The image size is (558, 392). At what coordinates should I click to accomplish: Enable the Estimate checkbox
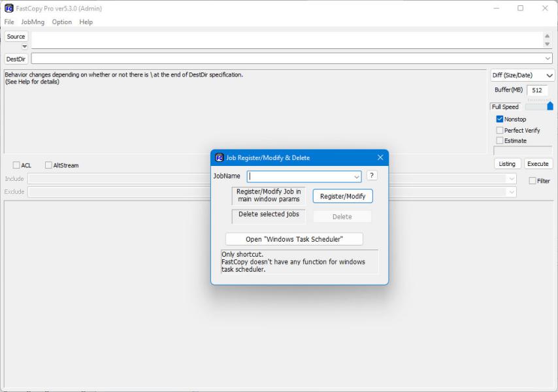[500, 140]
